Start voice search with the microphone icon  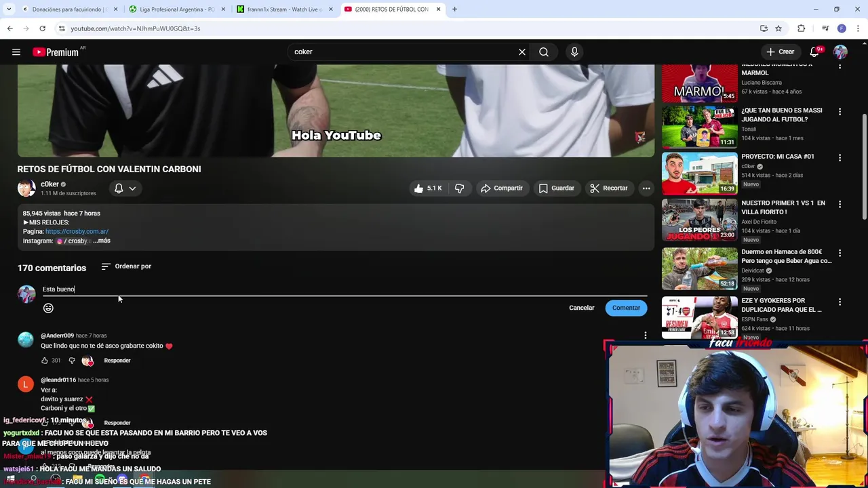click(574, 52)
